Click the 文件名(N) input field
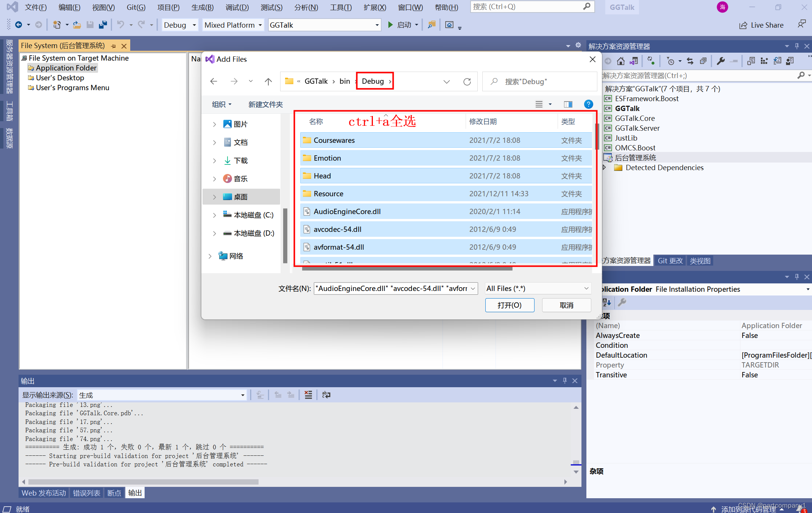 tap(396, 289)
